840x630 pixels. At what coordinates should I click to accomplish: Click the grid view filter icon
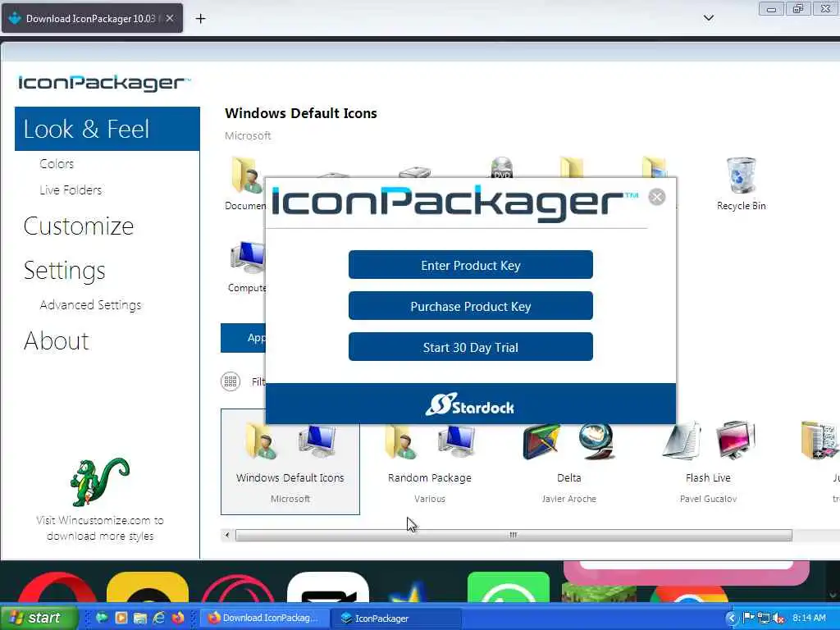[x=231, y=381]
